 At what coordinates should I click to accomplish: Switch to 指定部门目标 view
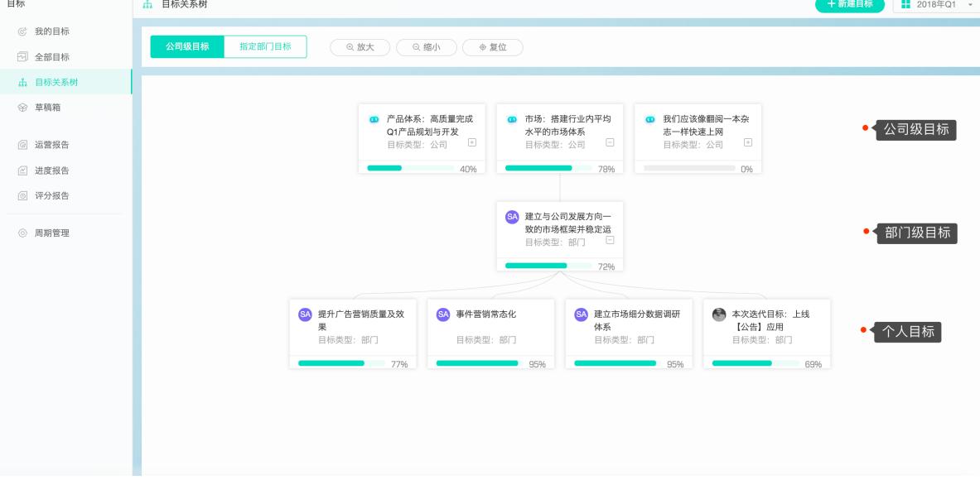click(265, 47)
